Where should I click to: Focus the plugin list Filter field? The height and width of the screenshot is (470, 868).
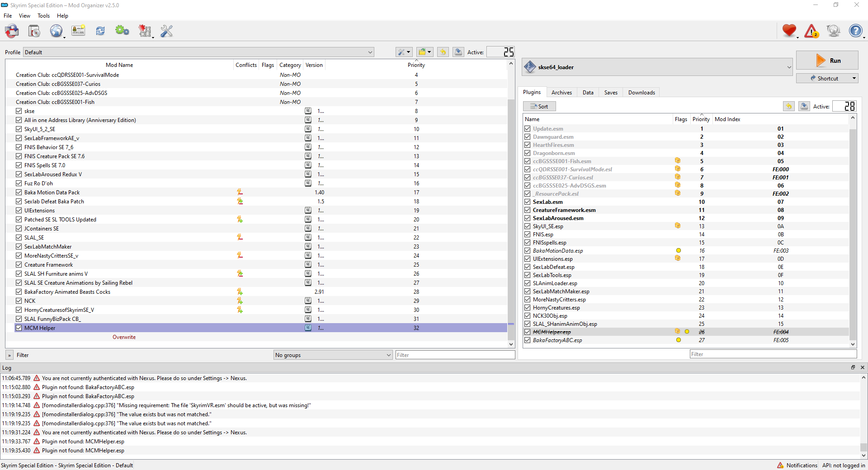773,354
